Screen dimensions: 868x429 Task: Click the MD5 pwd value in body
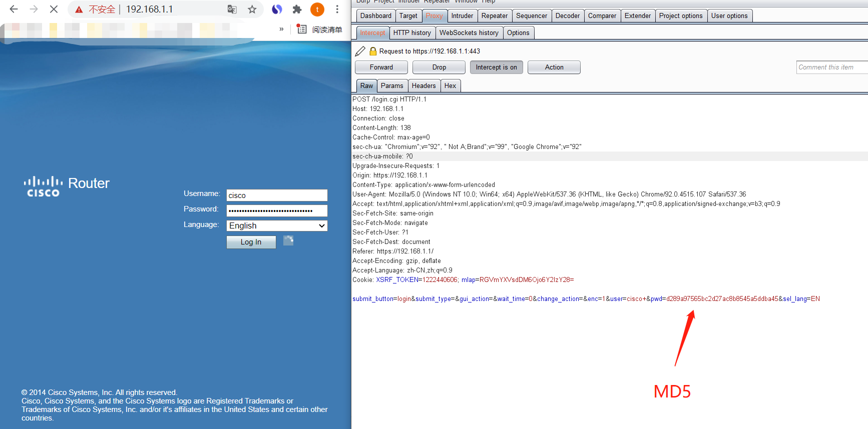(x=722, y=298)
